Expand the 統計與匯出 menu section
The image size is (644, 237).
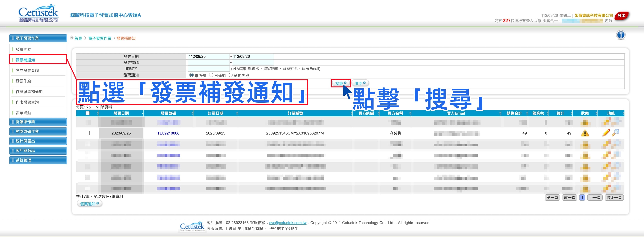[38, 141]
